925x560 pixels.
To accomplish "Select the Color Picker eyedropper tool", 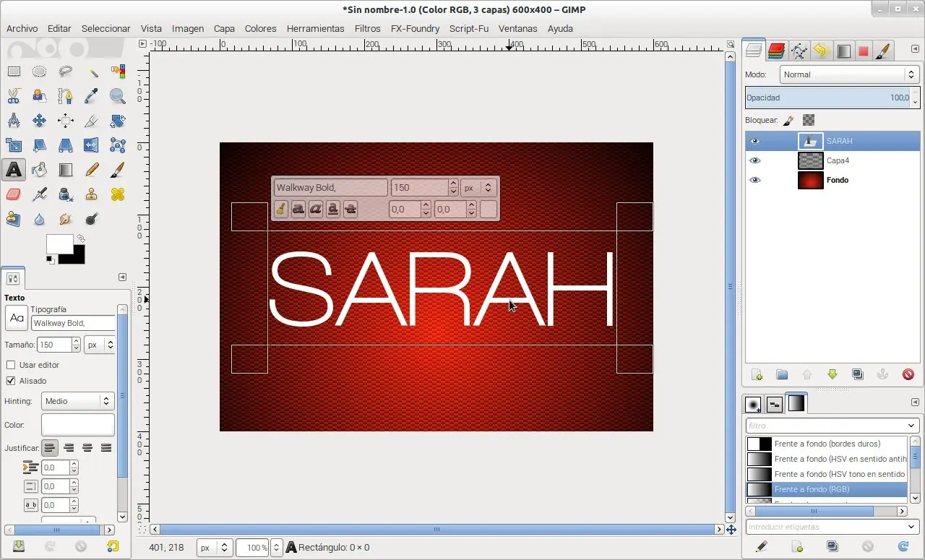I will tap(92, 96).
